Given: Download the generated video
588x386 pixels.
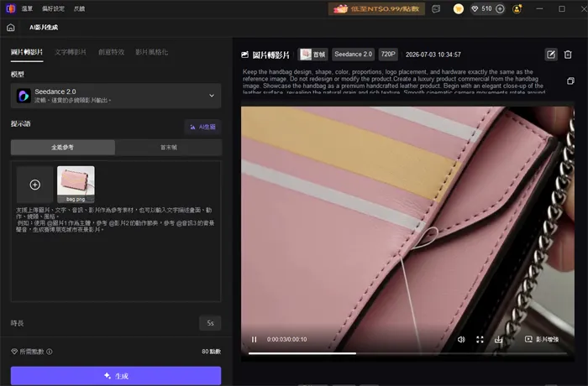Looking at the screenshot, I should [x=498, y=339].
